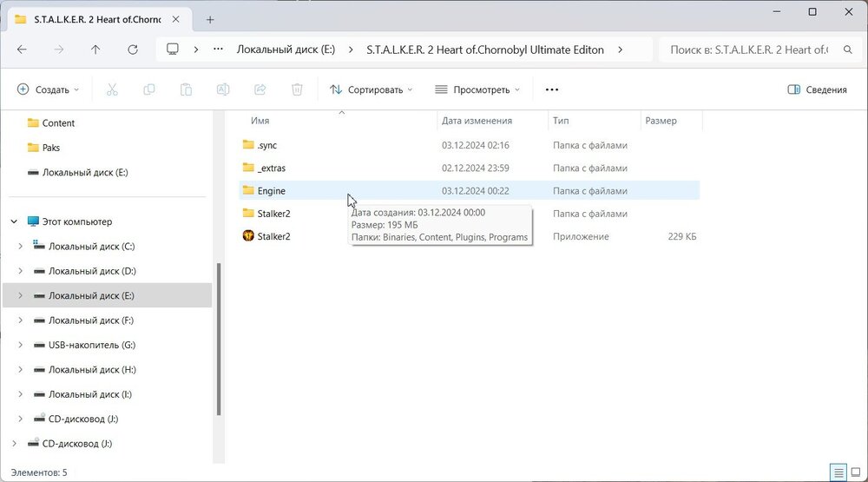The width and height of the screenshot is (868, 482).
Task: Click the search box for this folder
Action: coord(750,50)
